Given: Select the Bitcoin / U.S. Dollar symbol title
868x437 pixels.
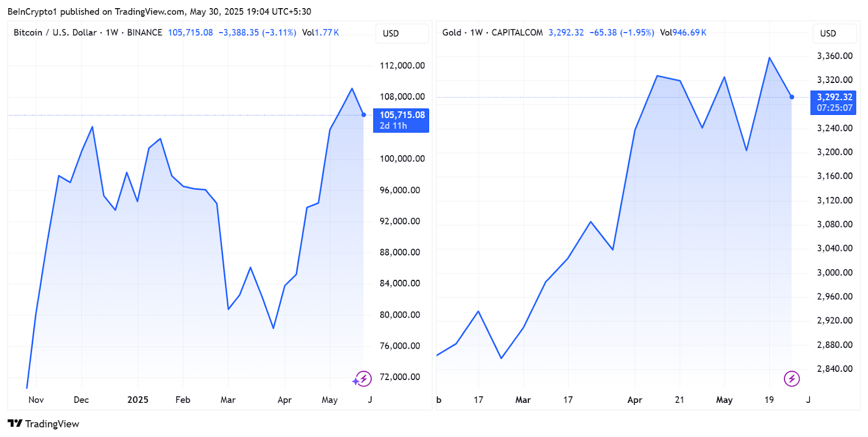Looking at the screenshot, I should tap(55, 33).
